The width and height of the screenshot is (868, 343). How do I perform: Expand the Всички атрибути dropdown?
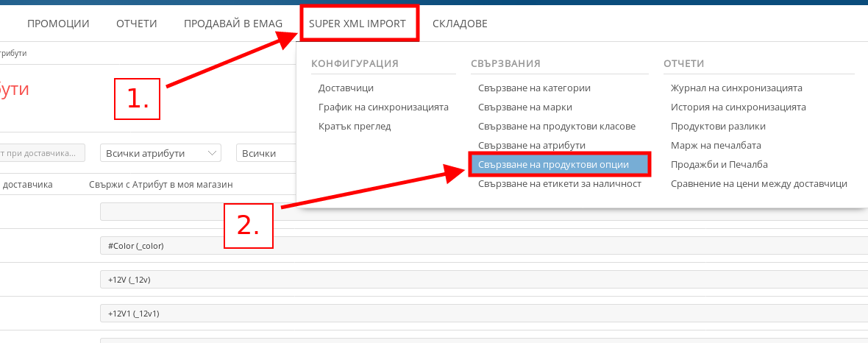(x=160, y=153)
